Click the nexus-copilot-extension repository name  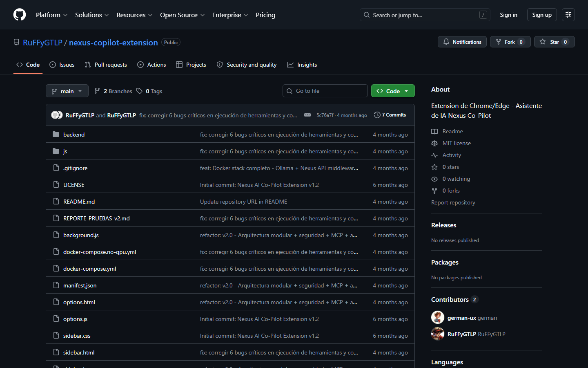click(x=113, y=43)
